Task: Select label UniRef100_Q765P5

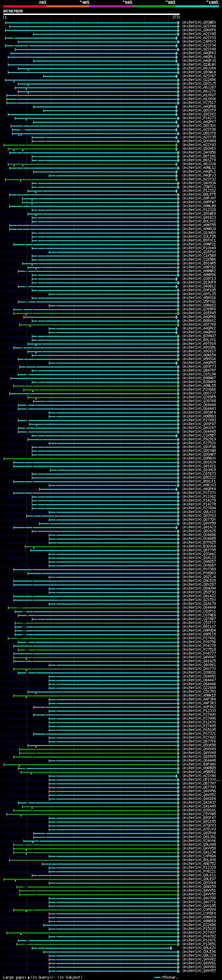Action: click(x=199, y=397)
